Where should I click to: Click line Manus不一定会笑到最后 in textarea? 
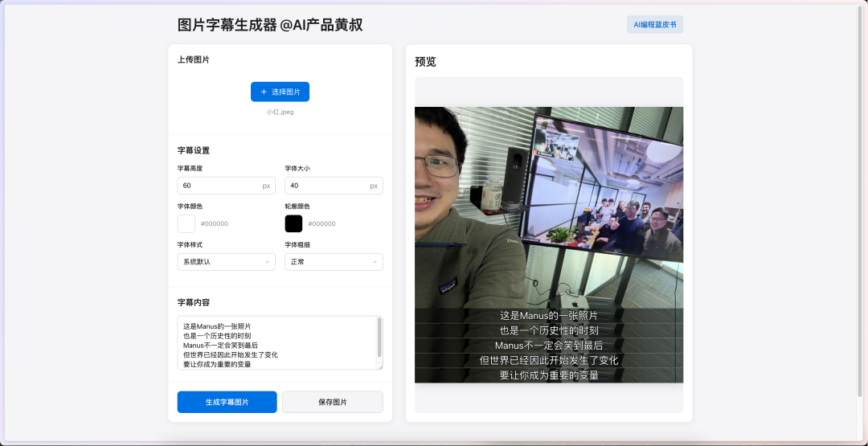click(220, 346)
